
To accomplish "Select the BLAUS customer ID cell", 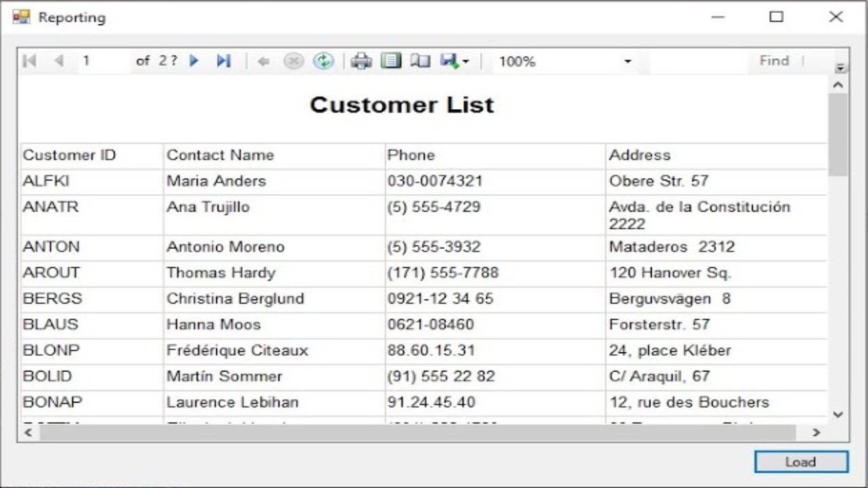I will click(92, 325).
